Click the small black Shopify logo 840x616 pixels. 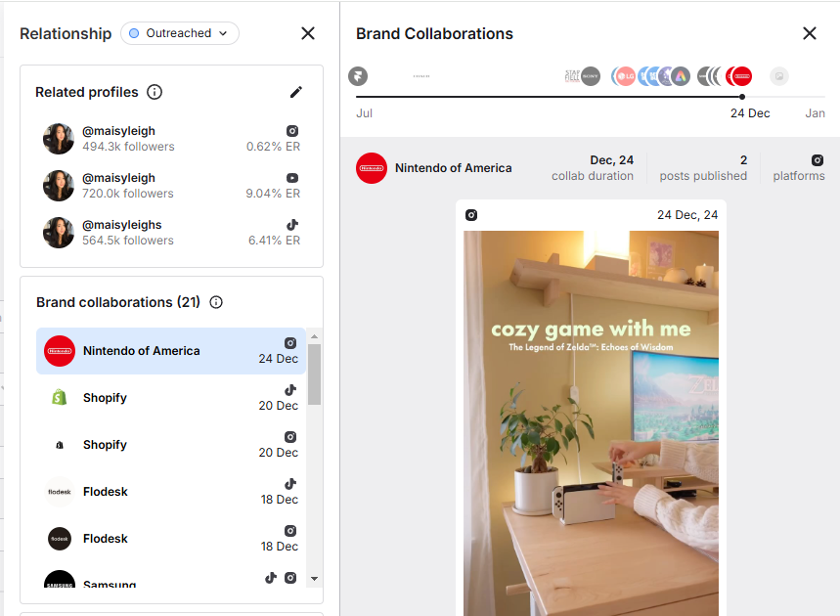point(60,445)
